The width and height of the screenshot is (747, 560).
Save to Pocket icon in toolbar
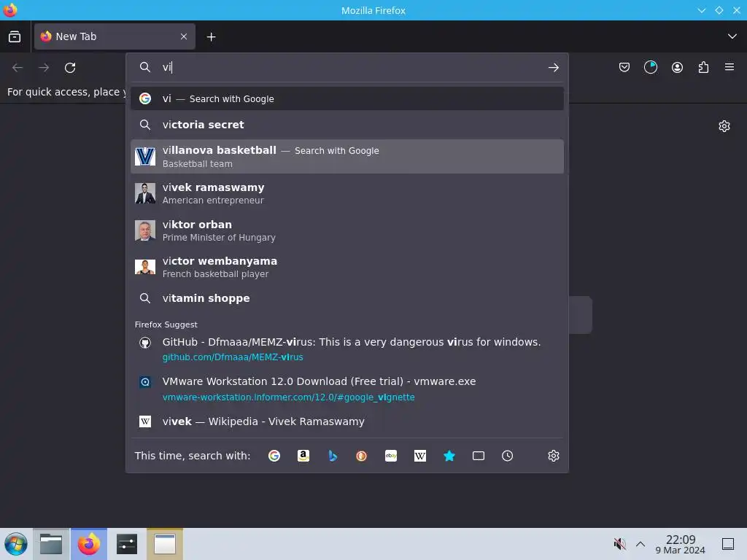click(x=624, y=68)
